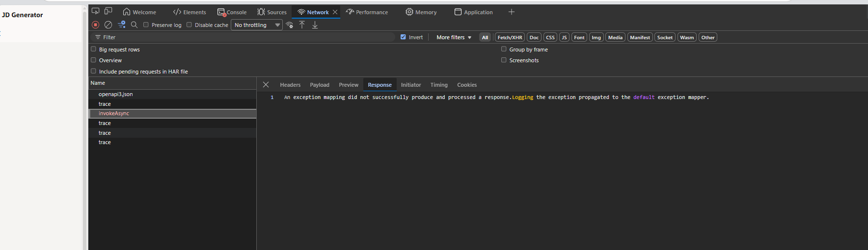Viewport: 868px width, 250px height.
Task: Expand the More filters dropdown
Action: pyautogui.click(x=454, y=37)
